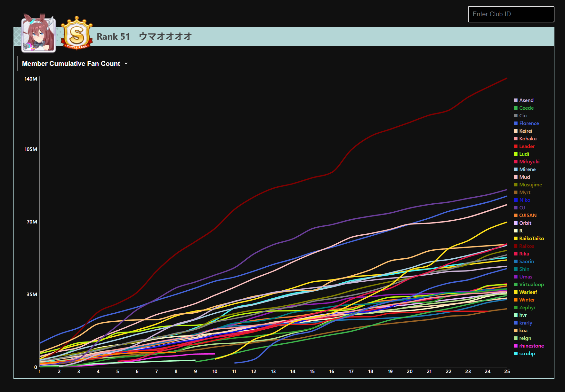Screen dimensions: 565x392
Task: Toggle the OJISAN series in the legend
Action: (x=525, y=216)
